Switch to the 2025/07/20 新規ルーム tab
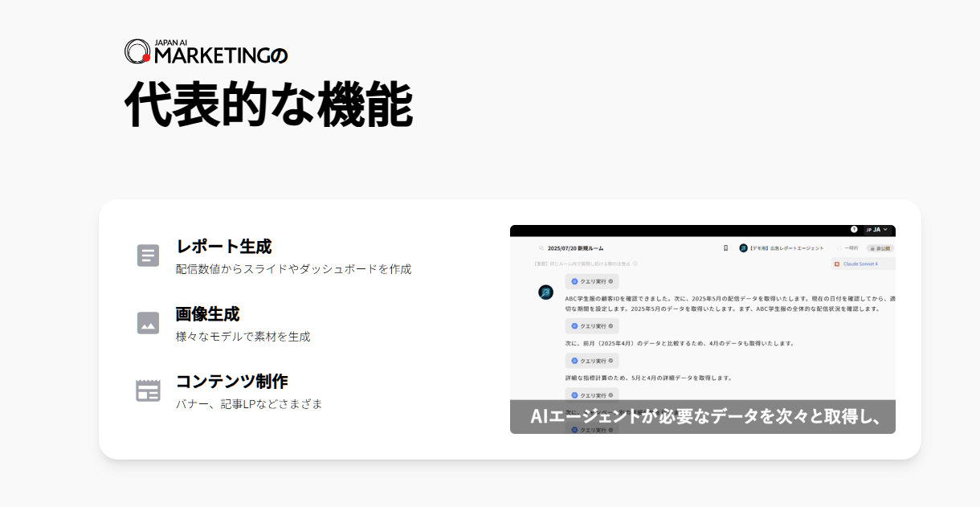Viewport: 980px width, 507px height. click(x=577, y=247)
